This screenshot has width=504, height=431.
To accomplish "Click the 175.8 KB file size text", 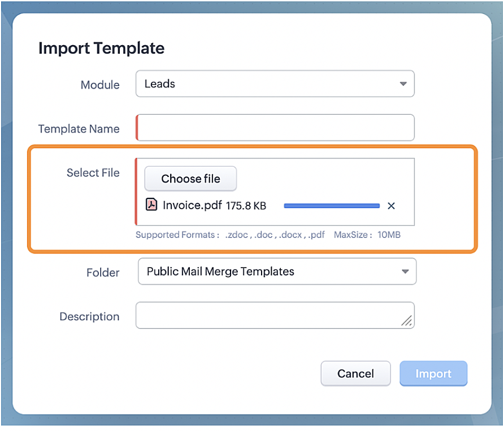I will (x=246, y=206).
